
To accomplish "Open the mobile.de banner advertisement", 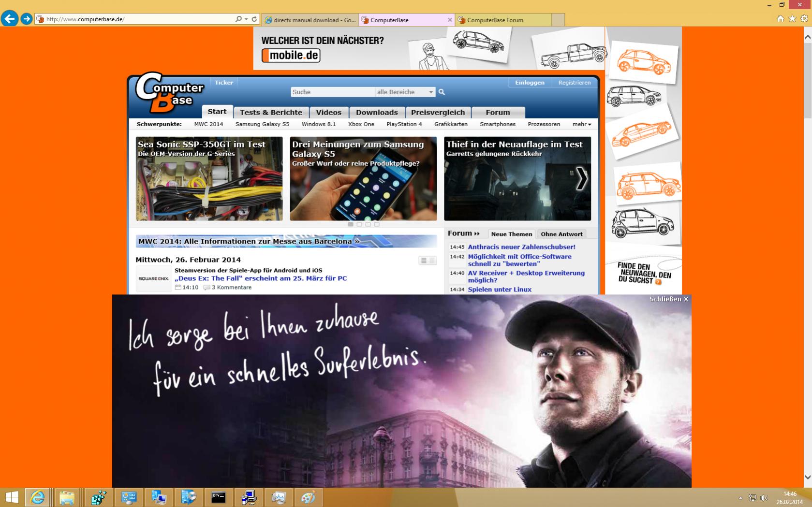I will (x=429, y=48).
